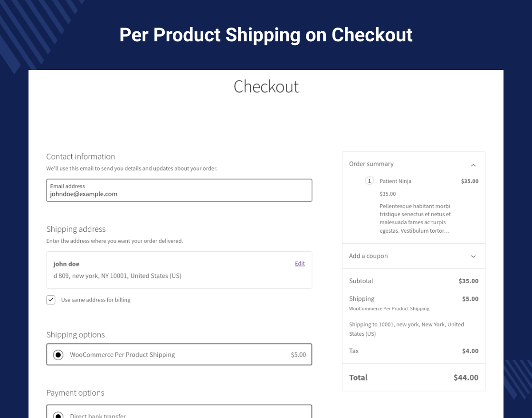Click the Patient Ninja quantity badge
Image resolution: width=532 pixels, height=418 pixels.
369,181
